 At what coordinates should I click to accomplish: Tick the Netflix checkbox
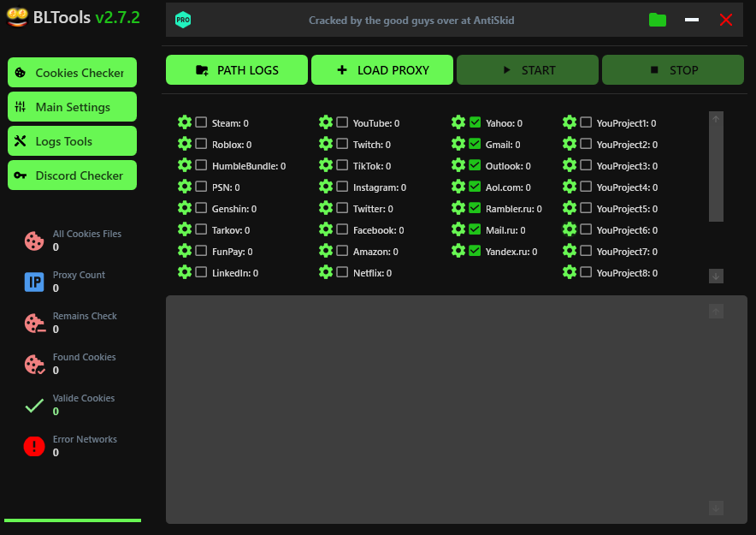(x=342, y=272)
